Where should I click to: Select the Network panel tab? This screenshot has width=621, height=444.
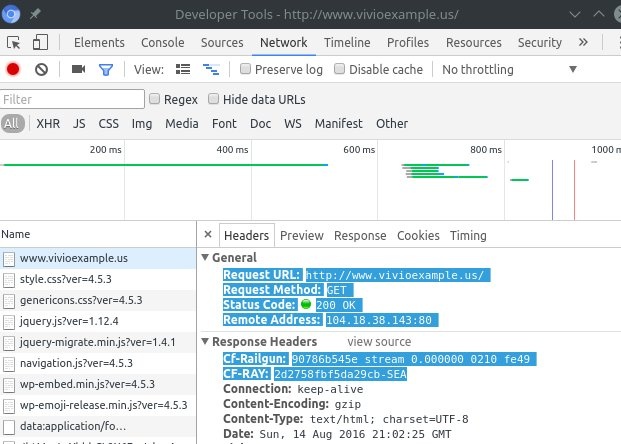[284, 42]
